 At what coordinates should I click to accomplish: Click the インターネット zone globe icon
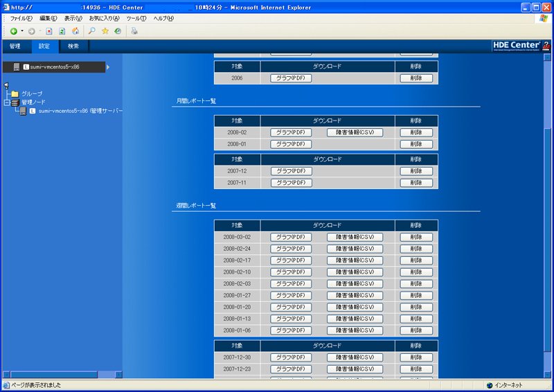pos(490,385)
